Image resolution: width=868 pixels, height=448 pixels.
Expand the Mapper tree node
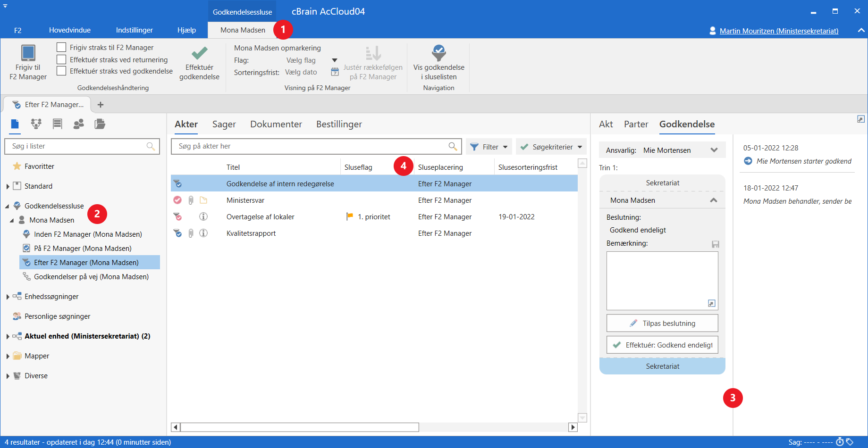point(8,356)
